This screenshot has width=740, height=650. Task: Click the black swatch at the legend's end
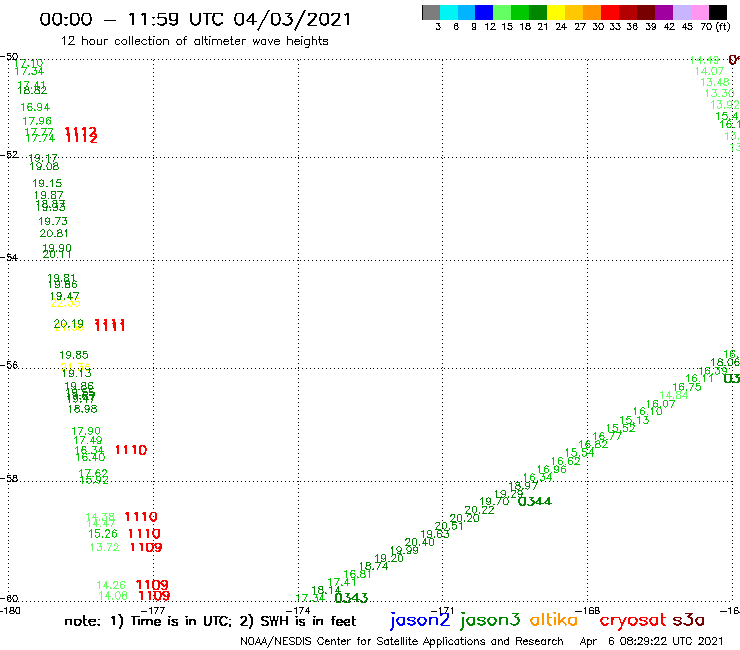click(x=718, y=12)
